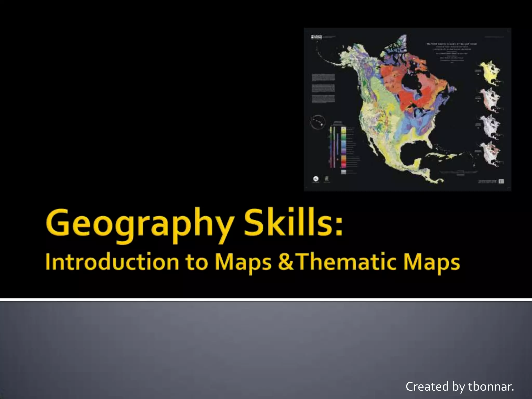
Task: Click the barcode icon at map bottom-right
Action: (501, 181)
